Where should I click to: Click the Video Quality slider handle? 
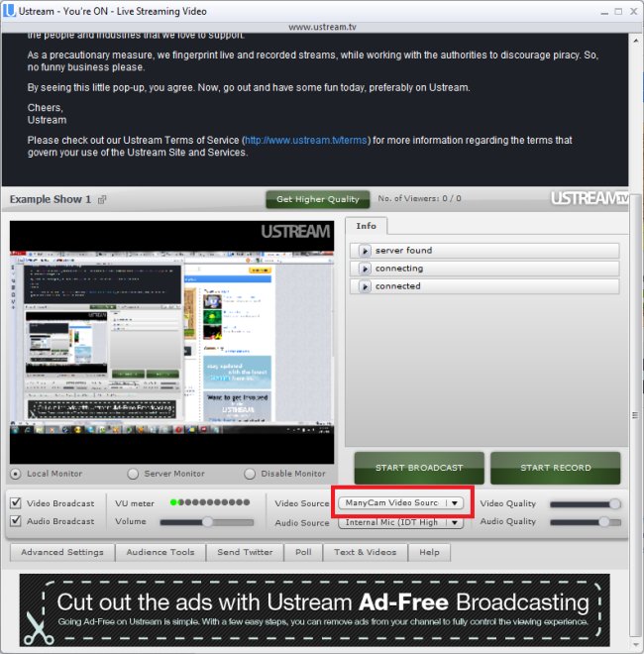pos(615,503)
